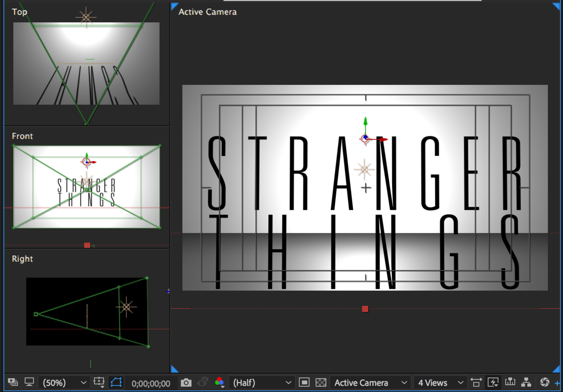Open the 50% magnification dropdown
Screen dimensions: 563x392
point(64,383)
